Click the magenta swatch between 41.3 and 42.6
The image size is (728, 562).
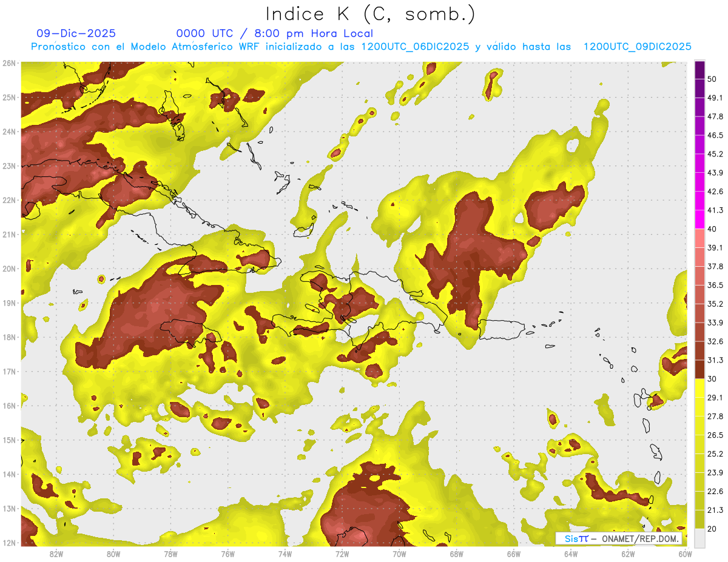[699, 201]
